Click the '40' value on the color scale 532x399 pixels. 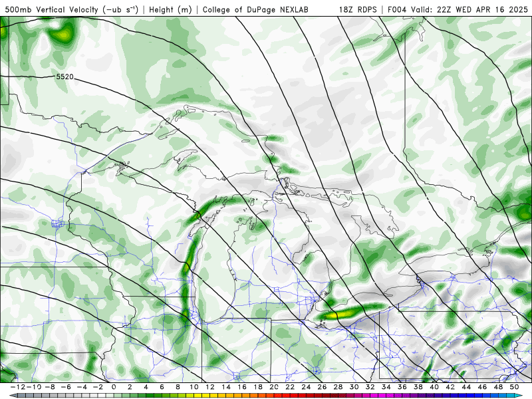(x=434, y=387)
